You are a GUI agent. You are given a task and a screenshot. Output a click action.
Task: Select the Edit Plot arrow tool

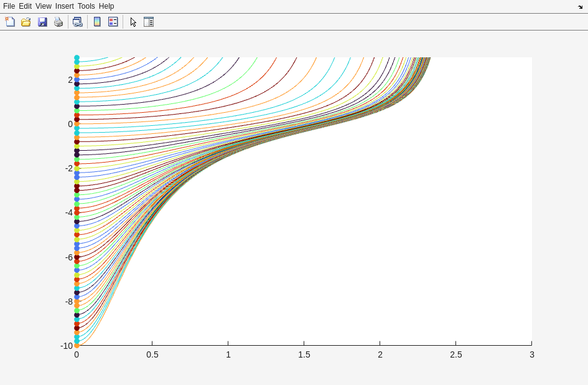(x=133, y=22)
